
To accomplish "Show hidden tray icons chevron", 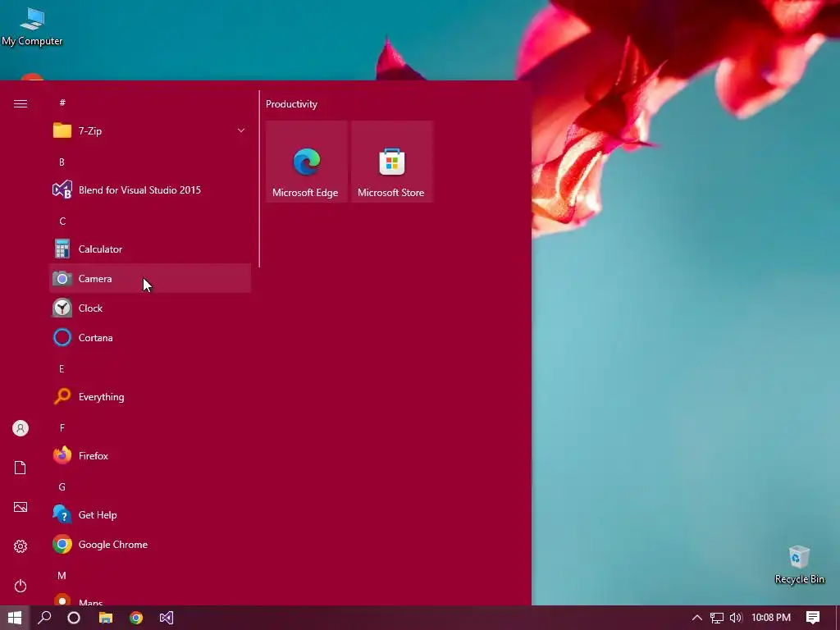I will coord(697,618).
